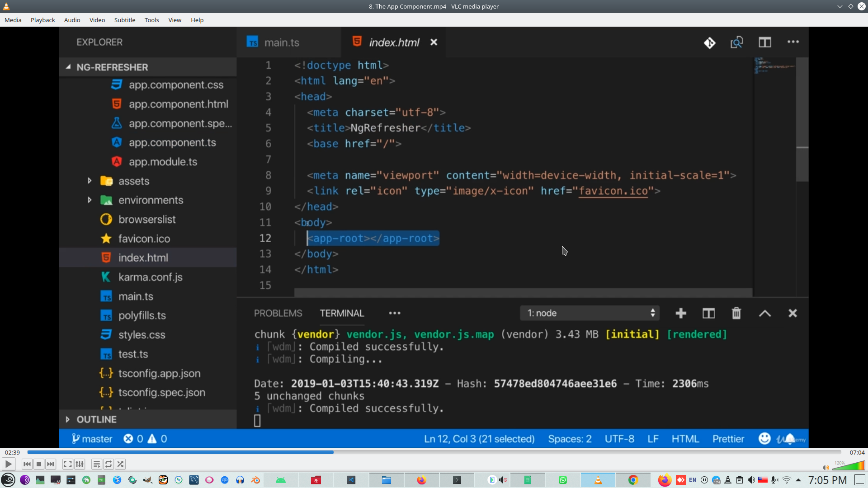Collapse the NG-REFRESHER folder
Viewport: 868px width, 488px height.
pos(68,67)
